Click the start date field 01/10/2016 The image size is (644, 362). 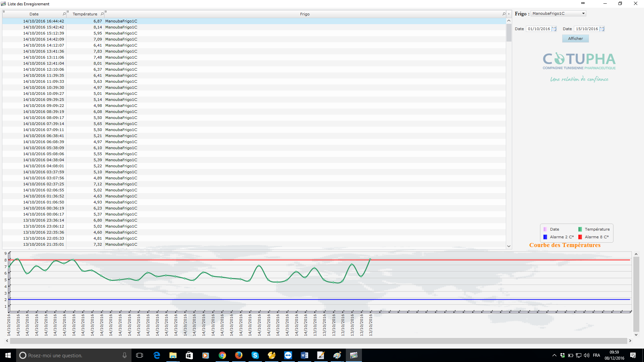click(539, 29)
